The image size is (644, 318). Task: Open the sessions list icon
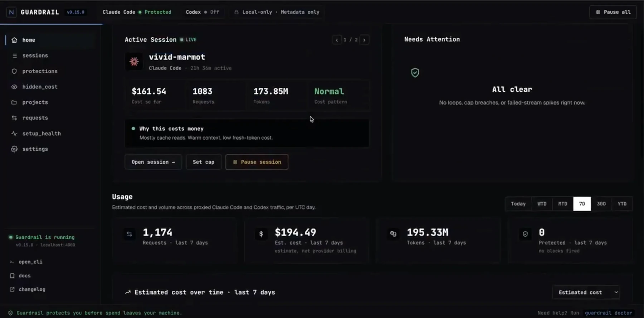(14, 56)
